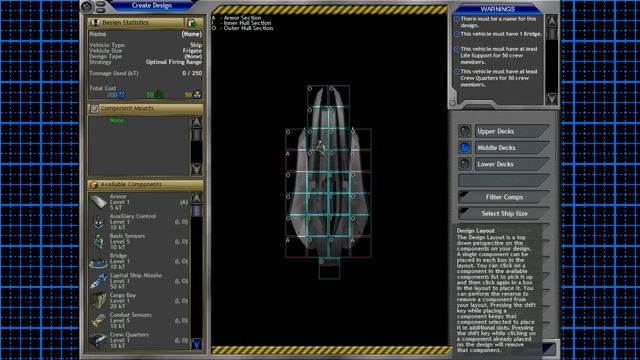Click Available Components scrollbar thumb
Viewport: 640px width, 360px height.
(196, 211)
